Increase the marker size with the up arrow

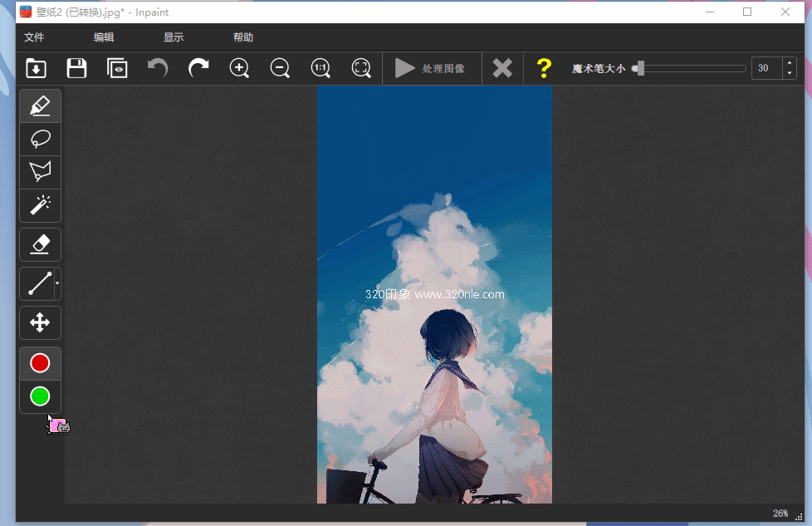tap(789, 63)
